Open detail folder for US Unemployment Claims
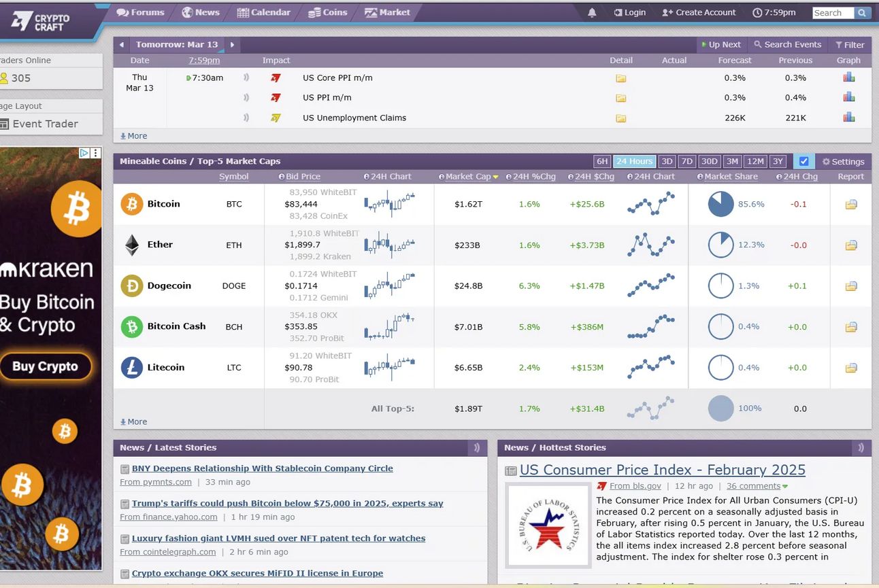 pyautogui.click(x=620, y=118)
